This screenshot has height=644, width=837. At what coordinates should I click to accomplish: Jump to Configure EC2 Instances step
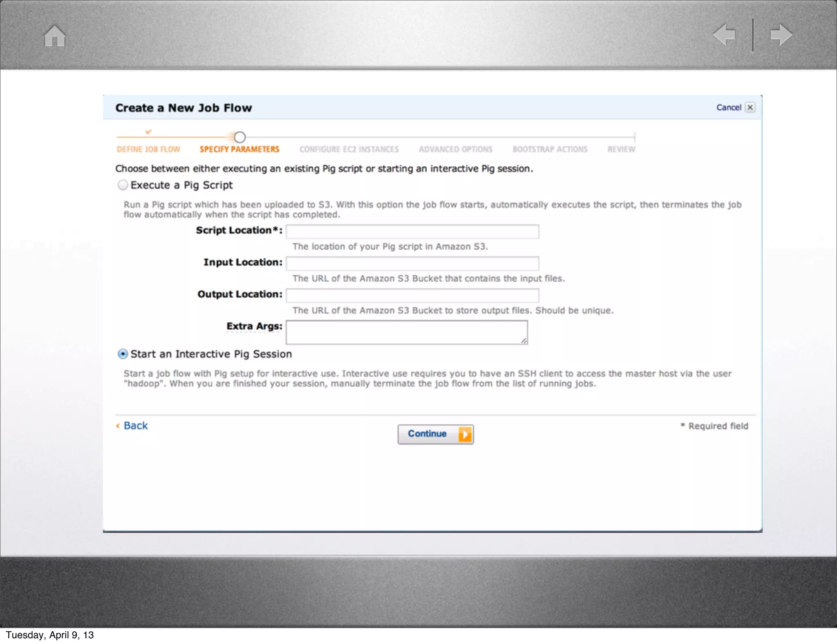(x=349, y=149)
